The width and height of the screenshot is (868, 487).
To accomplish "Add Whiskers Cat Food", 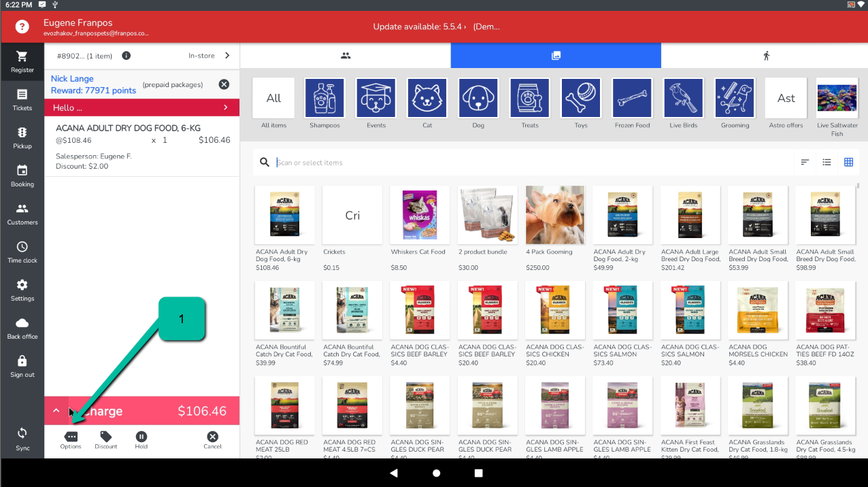I will point(420,229).
